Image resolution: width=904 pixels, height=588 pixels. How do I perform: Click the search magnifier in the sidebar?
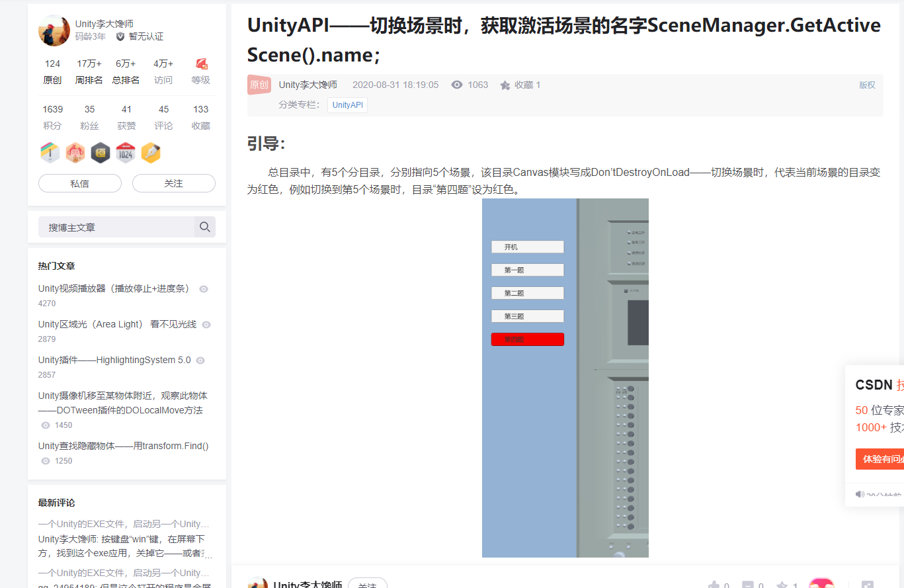point(205,226)
